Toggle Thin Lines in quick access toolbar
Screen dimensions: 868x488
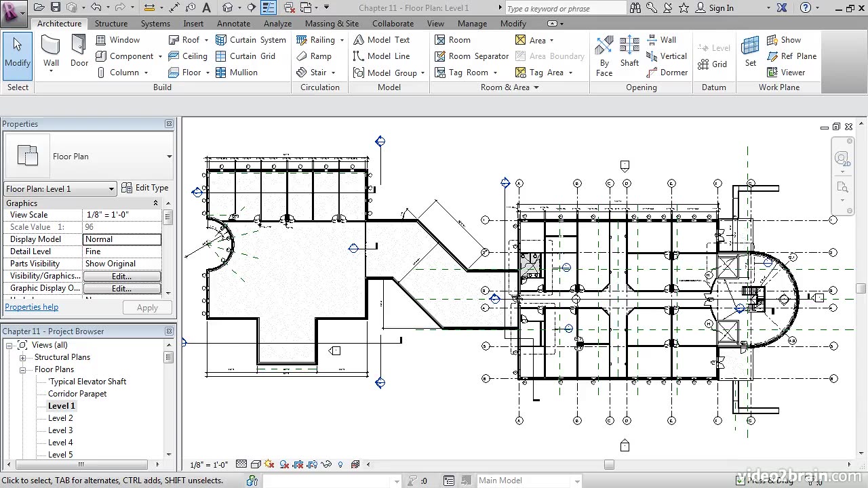pos(269,7)
